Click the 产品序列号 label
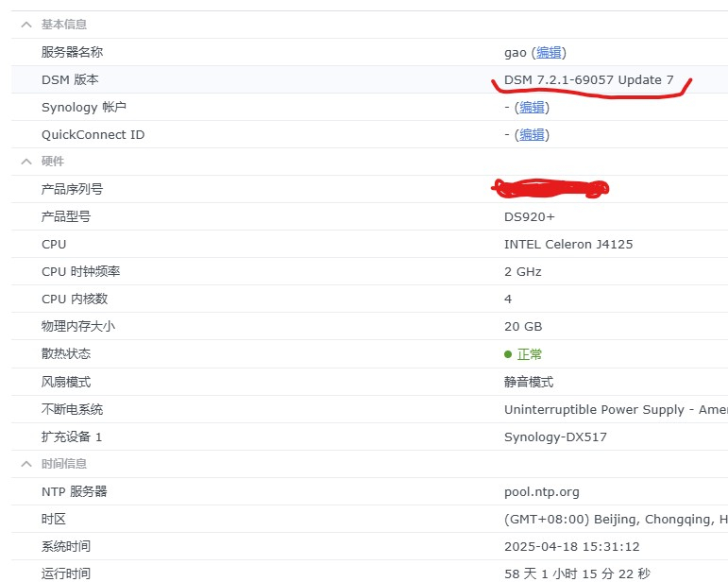Screen dimensions: 728x582 point(72,189)
